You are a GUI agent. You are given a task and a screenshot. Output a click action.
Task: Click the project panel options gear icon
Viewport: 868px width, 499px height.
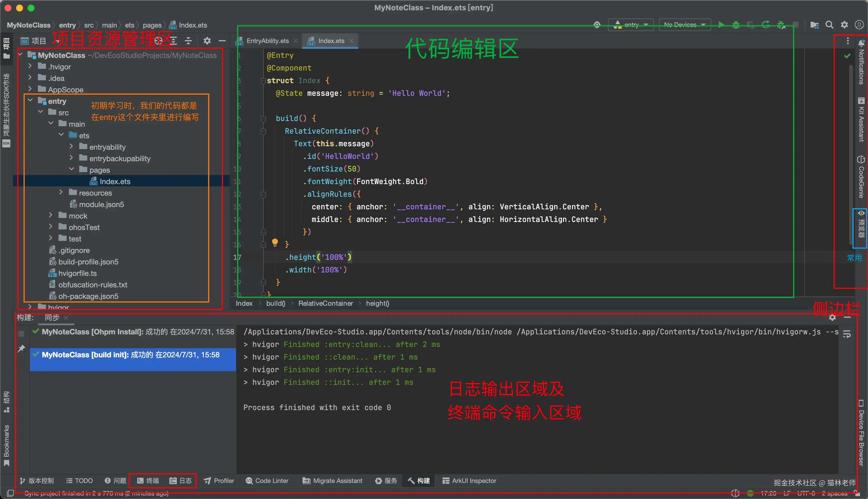(x=207, y=41)
